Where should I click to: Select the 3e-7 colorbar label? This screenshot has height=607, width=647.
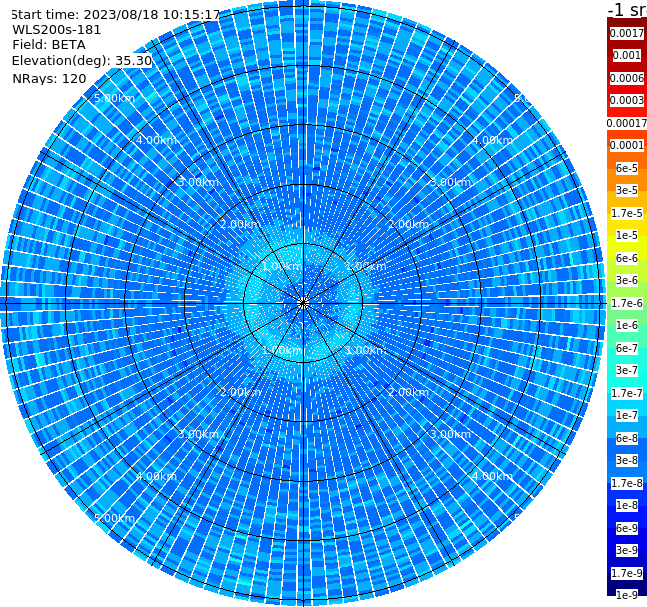[627, 370]
